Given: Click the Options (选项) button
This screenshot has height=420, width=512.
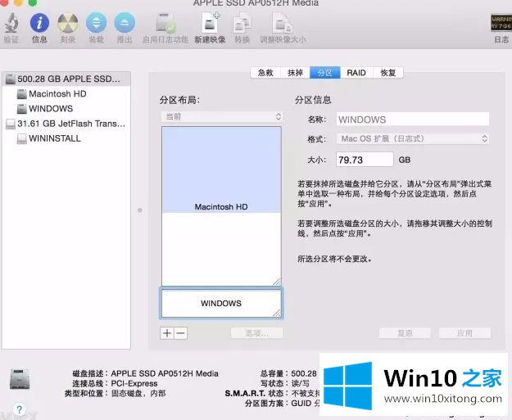Looking at the screenshot, I should click(257, 333).
